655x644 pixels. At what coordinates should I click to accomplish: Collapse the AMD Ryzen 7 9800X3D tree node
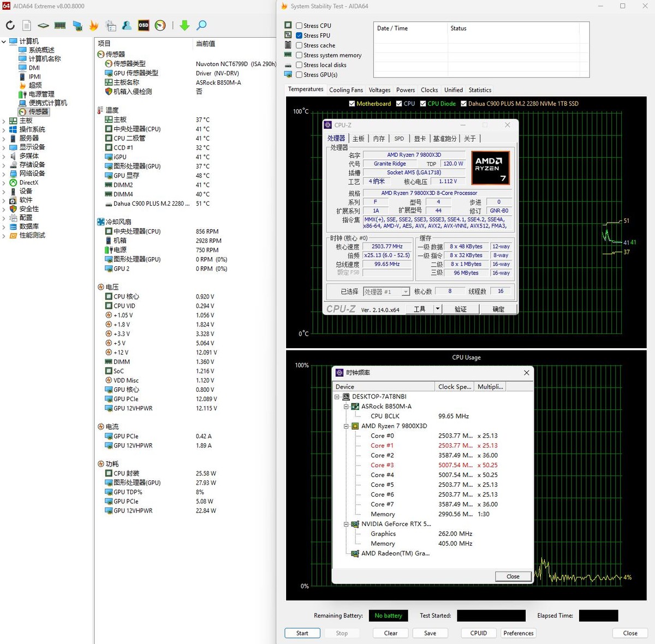346,426
